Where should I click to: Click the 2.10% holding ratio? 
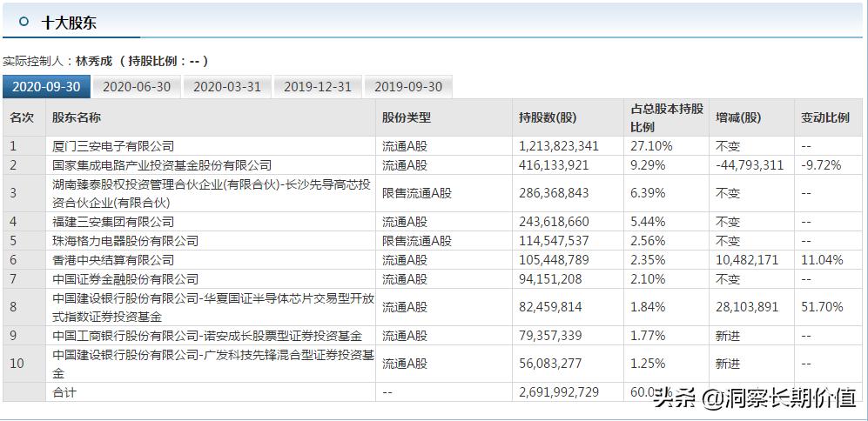pos(649,279)
